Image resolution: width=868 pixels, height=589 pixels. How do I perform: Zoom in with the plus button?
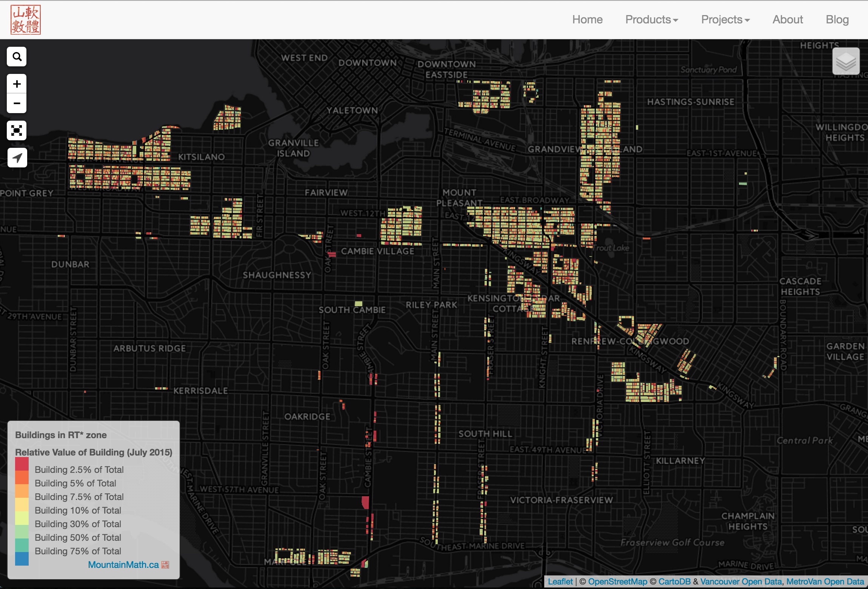[17, 84]
